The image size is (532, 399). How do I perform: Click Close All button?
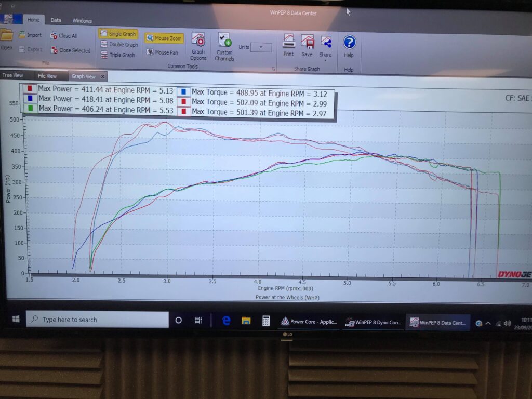click(64, 36)
